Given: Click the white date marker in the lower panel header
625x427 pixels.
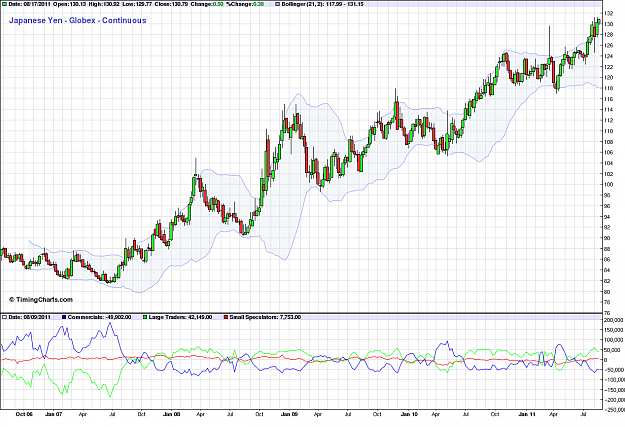Looking at the screenshot, I should pos(4,317).
